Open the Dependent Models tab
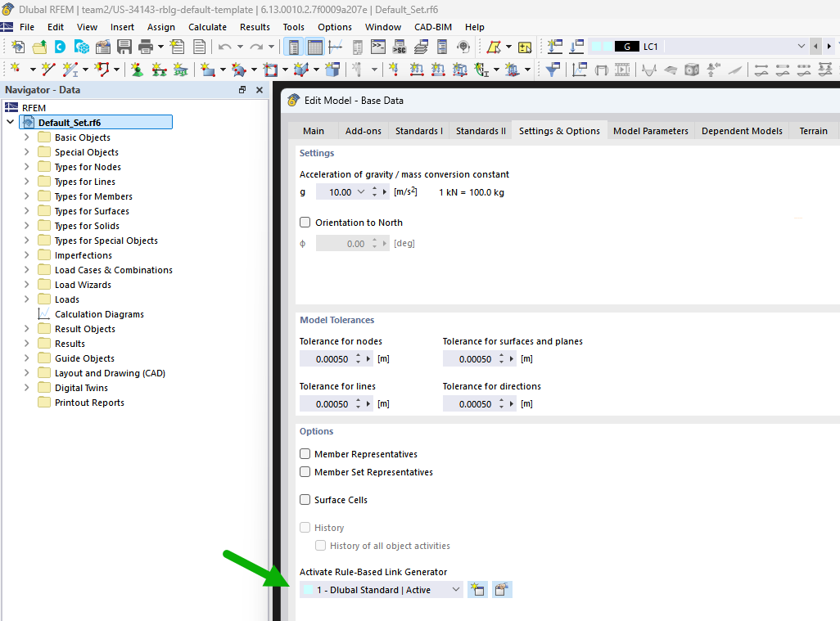The height and width of the screenshot is (621, 840). [x=742, y=131]
